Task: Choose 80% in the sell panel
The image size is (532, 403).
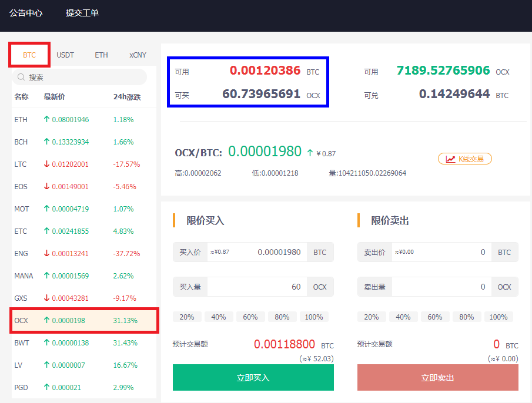Action: (x=467, y=317)
